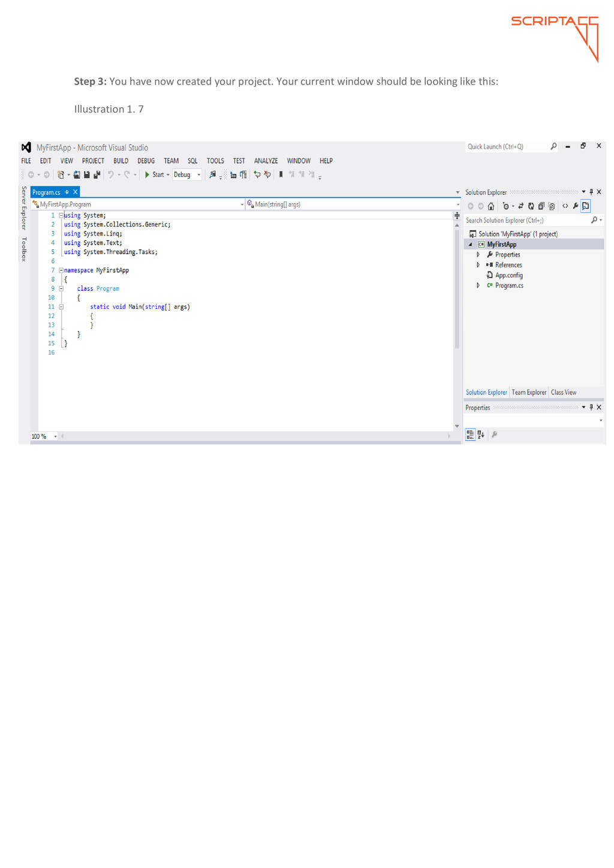Screen dimensions: 614x868
Task: Switch to the Team Explorer tab
Action: click(529, 393)
